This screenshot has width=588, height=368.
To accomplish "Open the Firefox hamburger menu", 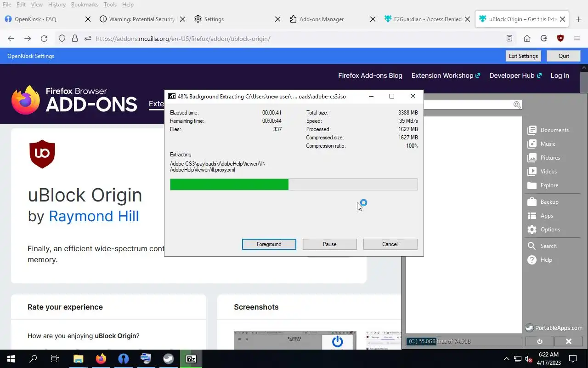I will [577, 39].
